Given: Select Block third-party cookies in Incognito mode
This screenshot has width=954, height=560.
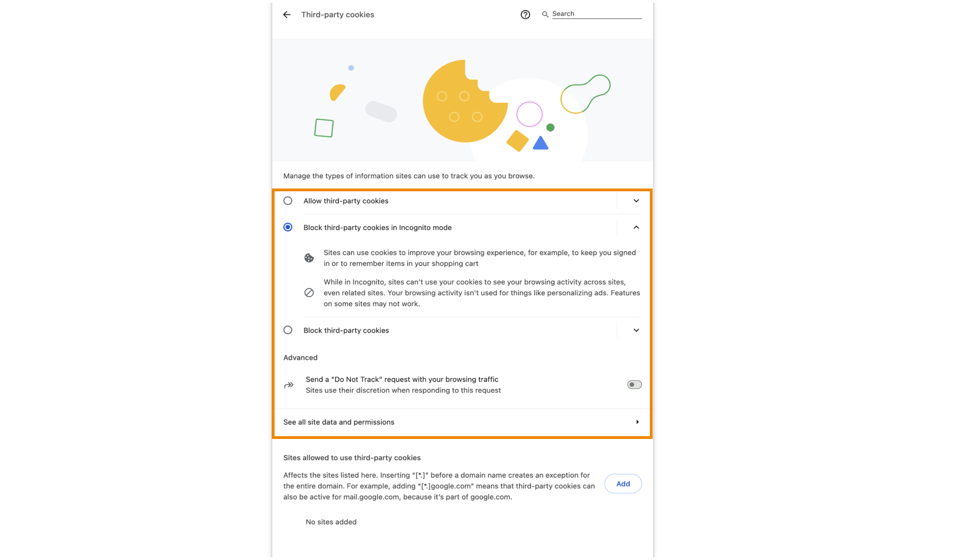Looking at the screenshot, I should pos(288,227).
